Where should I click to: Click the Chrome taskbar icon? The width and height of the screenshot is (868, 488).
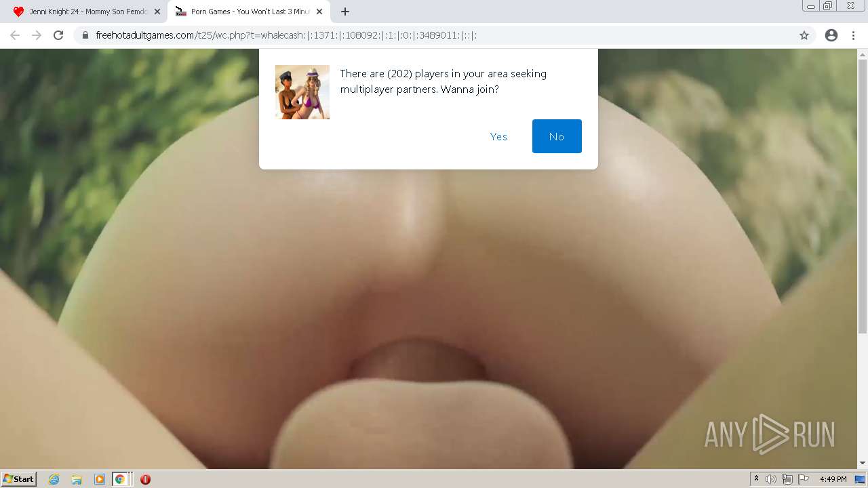coord(120,479)
